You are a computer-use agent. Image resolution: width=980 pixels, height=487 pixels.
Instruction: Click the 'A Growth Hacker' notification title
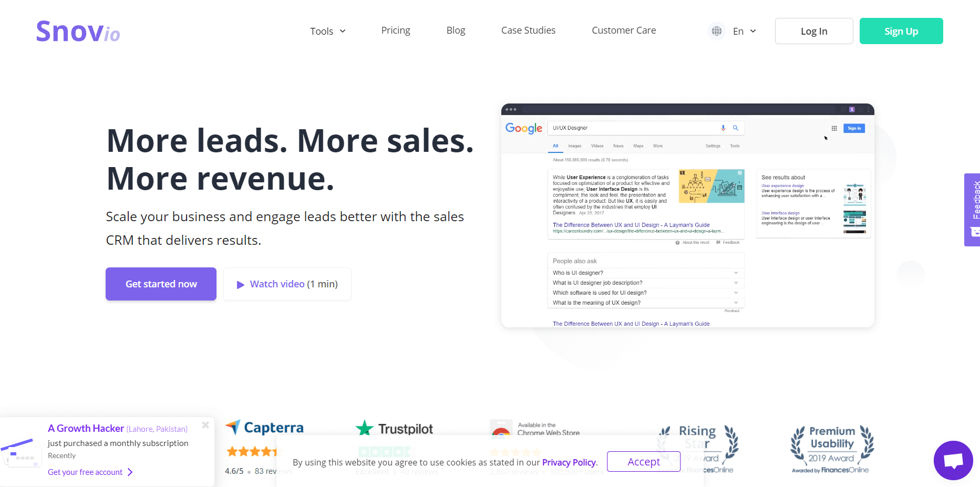86,428
